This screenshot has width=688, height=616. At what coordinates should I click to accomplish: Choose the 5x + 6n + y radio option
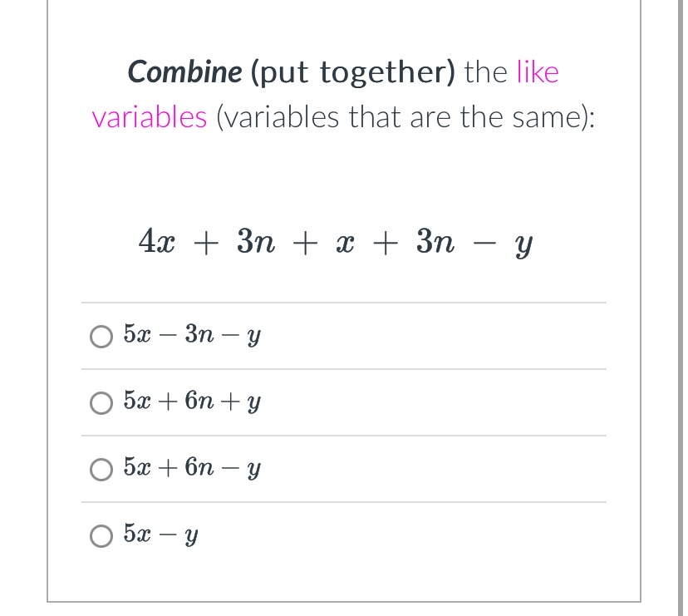click(x=101, y=403)
